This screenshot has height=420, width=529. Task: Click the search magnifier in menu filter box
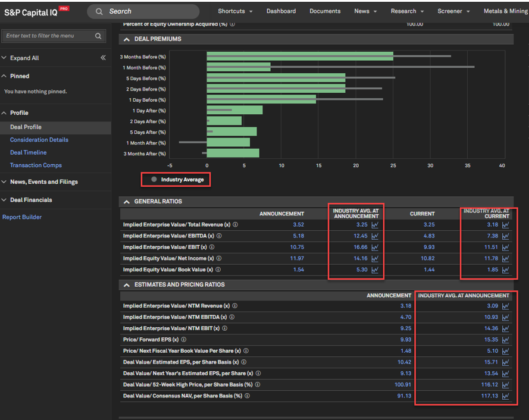98,36
